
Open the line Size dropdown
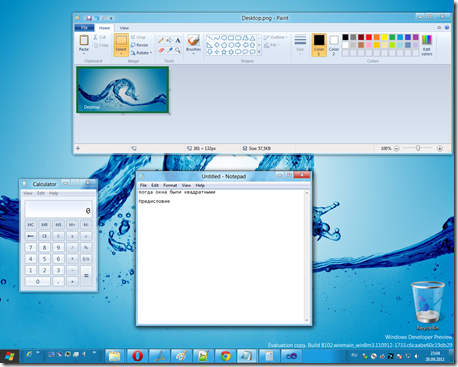[300, 45]
